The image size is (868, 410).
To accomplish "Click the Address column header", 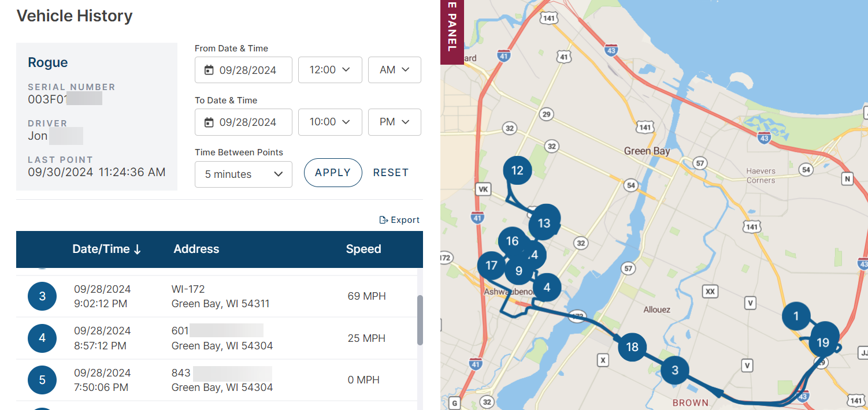I will 196,249.
